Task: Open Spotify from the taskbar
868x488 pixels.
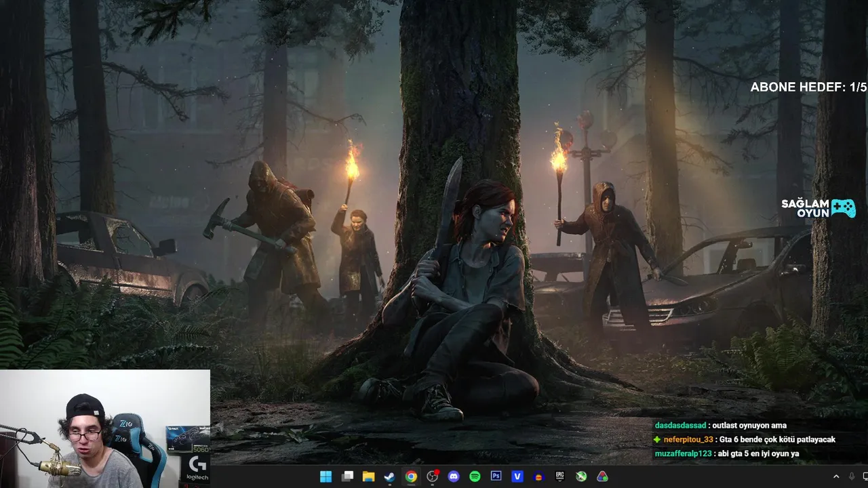Action: (x=475, y=476)
